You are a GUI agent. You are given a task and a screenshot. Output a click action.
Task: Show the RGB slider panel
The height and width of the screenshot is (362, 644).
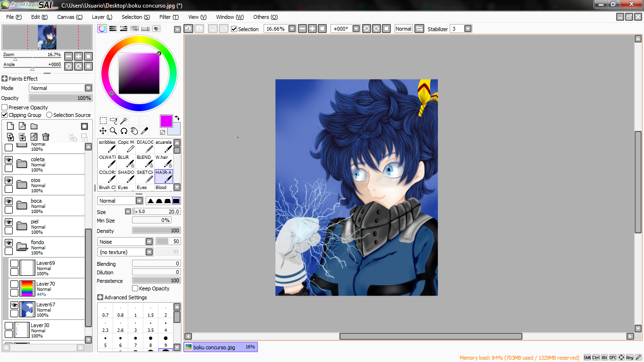113,29
